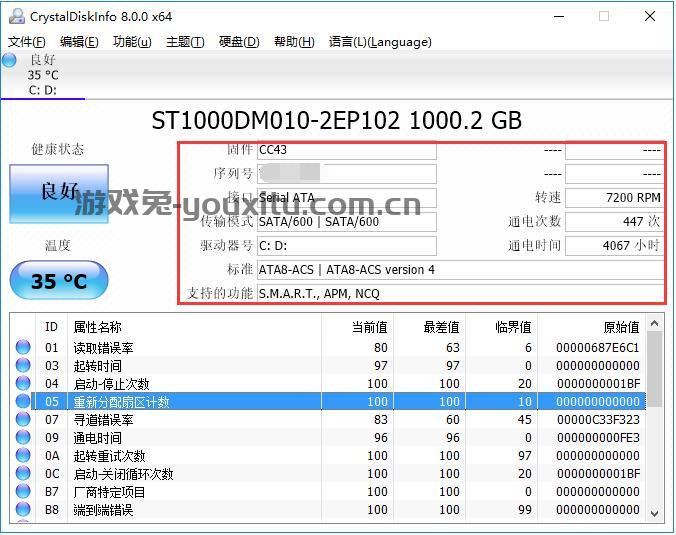
Task: Click status orb for B7 厂商特定项目
Action: tap(23, 492)
